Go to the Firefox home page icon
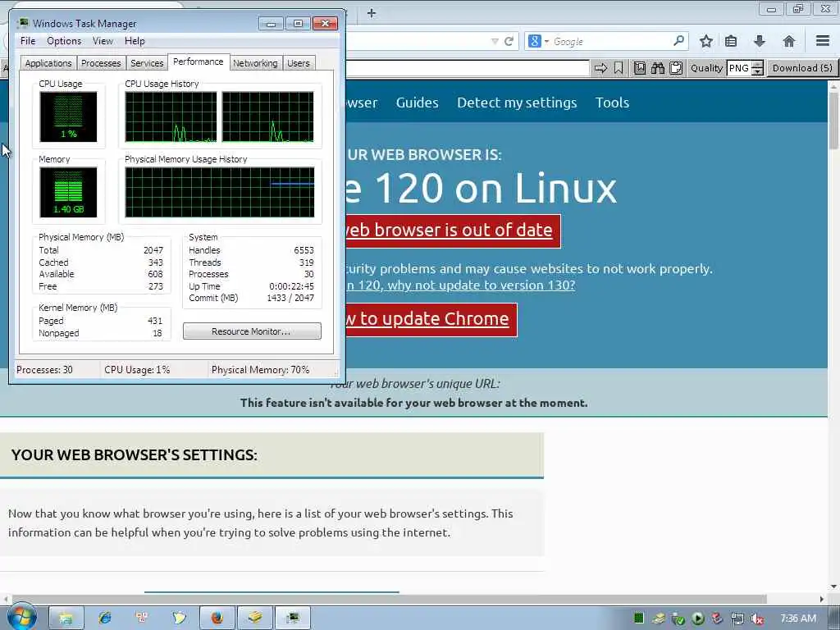The height and width of the screenshot is (630, 840). click(788, 41)
